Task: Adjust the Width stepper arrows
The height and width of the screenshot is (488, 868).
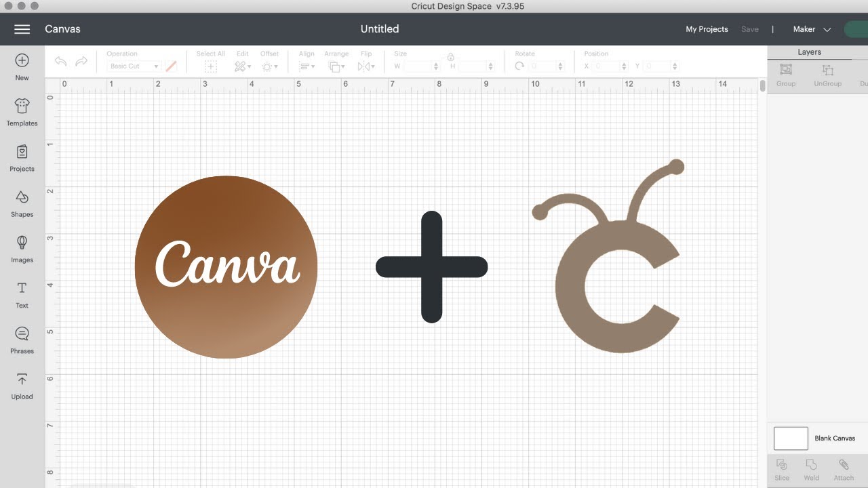Action: (436, 66)
